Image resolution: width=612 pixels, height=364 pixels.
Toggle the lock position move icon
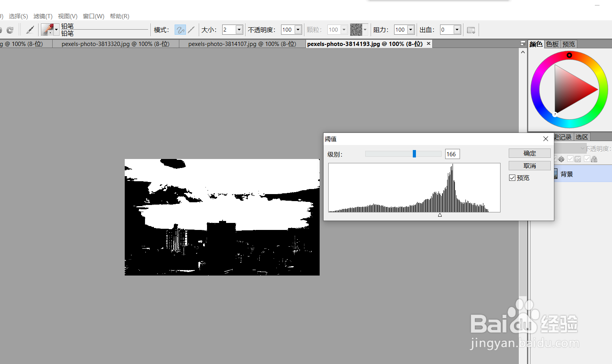pos(561,159)
